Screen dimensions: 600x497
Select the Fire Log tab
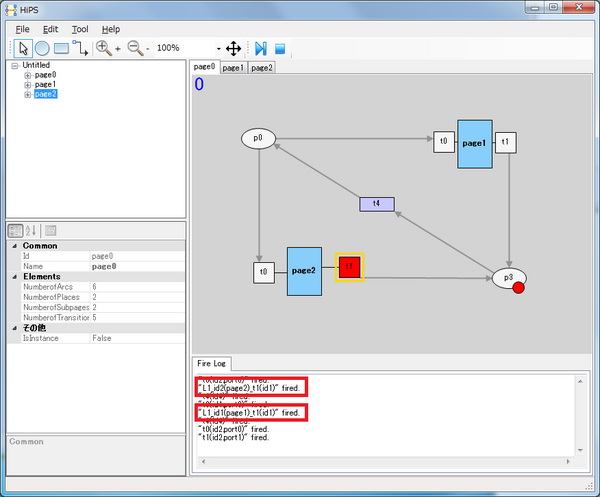click(x=212, y=363)
